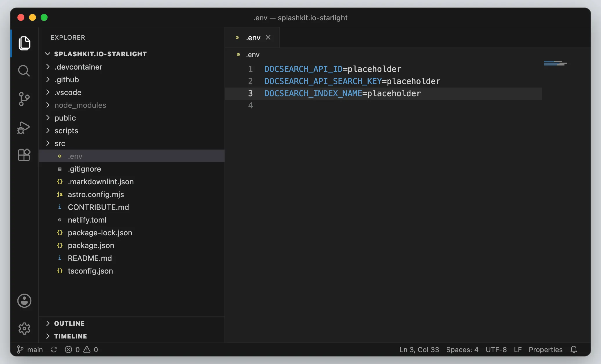This screenshot has height=364, width=601.
Task: Open package-lock.json file
Action: point(132,233)
